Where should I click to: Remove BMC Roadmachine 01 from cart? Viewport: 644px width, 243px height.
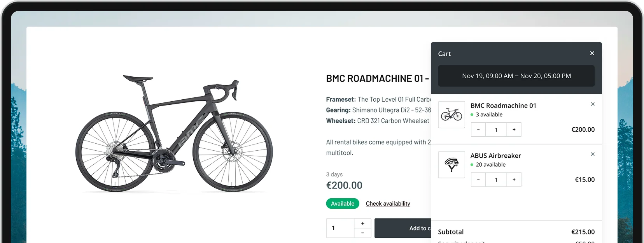point(593,104)
